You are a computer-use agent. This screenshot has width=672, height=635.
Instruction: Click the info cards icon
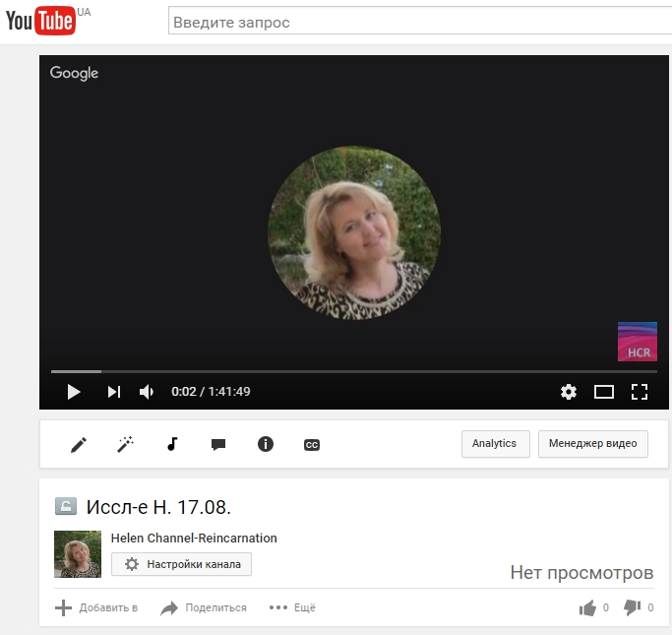(265, 444)
